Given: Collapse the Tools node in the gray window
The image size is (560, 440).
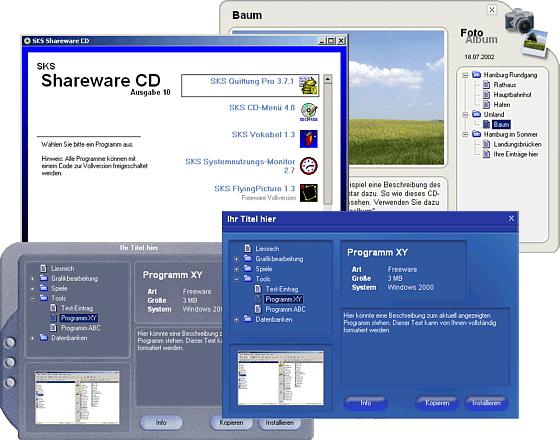Looking at the screenshot, I should pos(32,298).
